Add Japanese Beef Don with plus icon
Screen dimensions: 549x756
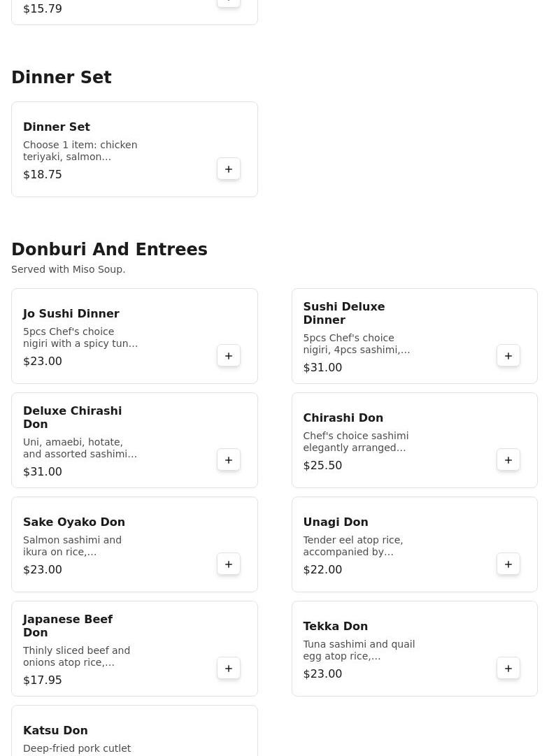(x=229, y=669)
